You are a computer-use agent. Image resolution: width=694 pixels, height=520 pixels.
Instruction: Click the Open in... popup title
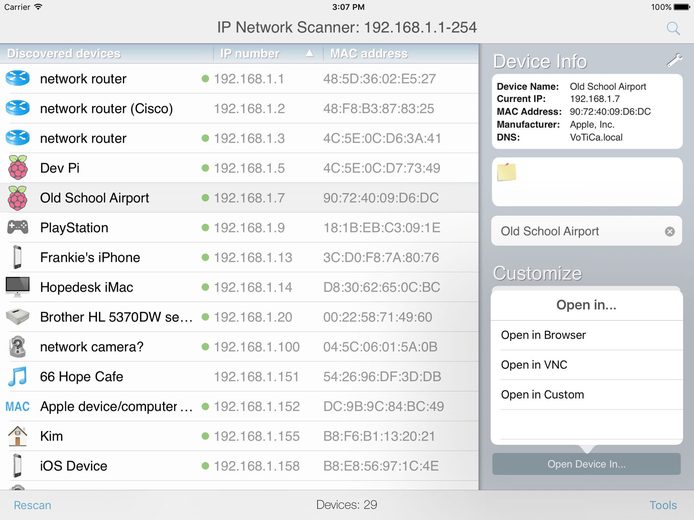[x=586, y=304]
